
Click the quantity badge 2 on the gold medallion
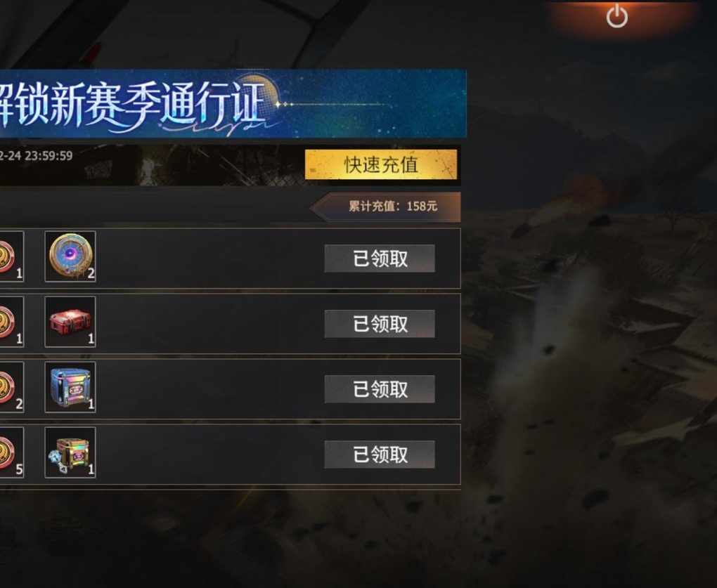click(91, 273)
